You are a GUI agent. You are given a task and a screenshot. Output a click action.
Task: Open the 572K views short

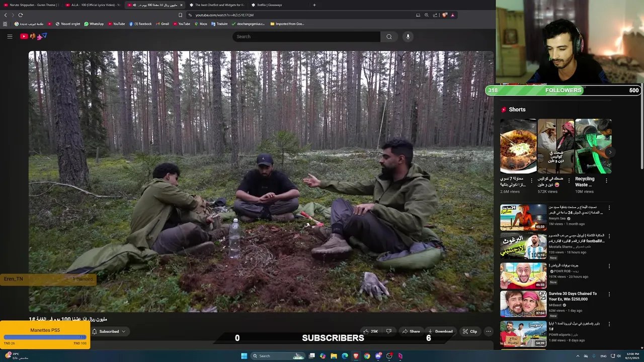click(x=555, y=146)
